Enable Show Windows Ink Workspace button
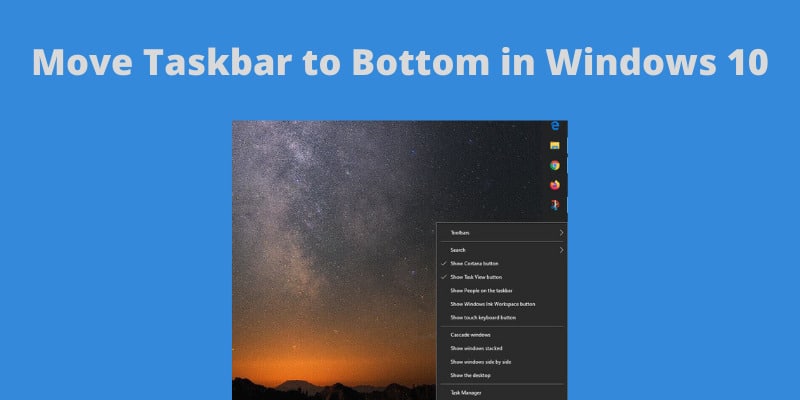Image resolution: width=800 pixels, height=400 pixels. point(502,304)
